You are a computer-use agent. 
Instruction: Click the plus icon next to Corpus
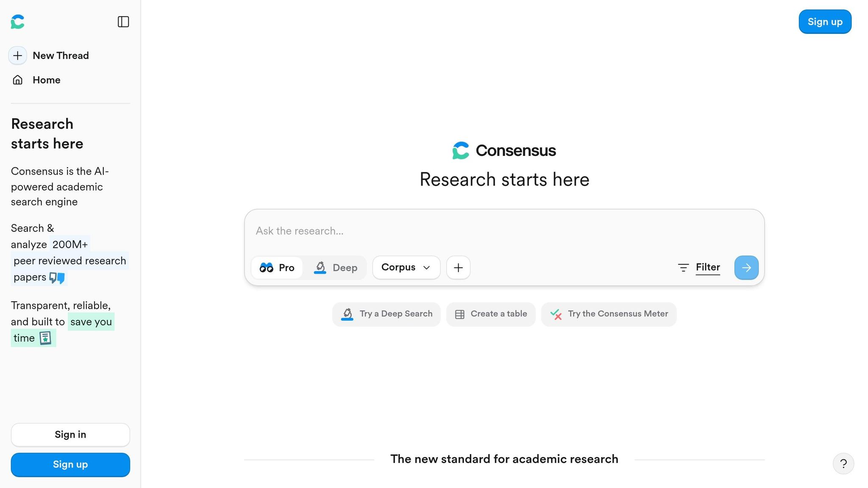click(x=458, y=267)
